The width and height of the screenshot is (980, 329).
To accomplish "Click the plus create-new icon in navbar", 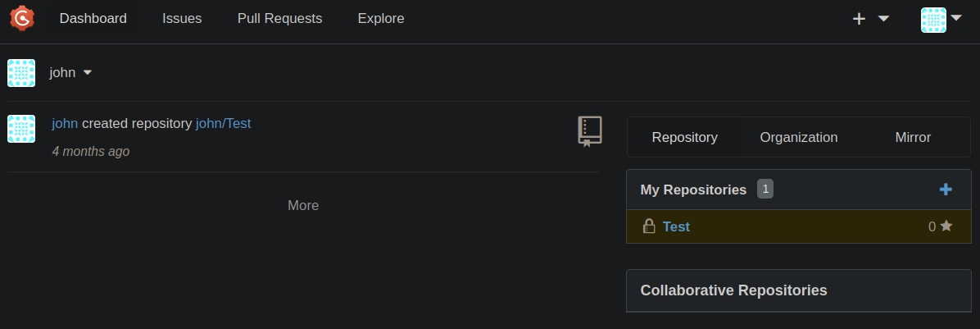I will [x=859, y=19].
